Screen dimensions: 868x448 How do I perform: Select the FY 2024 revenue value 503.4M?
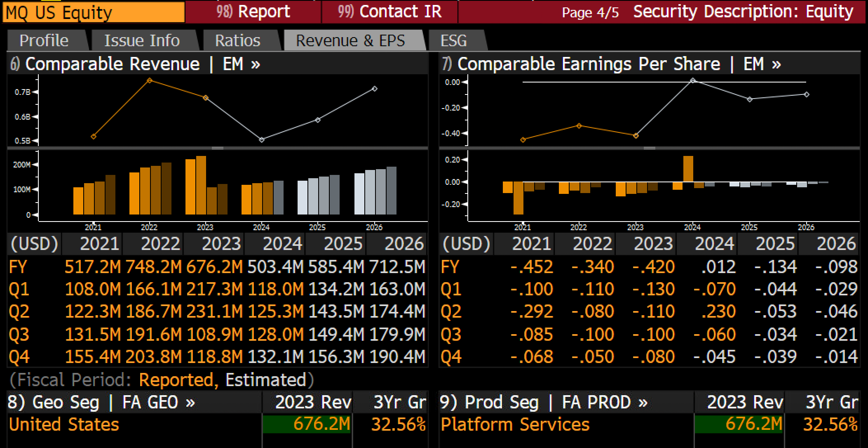click(275, 266)
